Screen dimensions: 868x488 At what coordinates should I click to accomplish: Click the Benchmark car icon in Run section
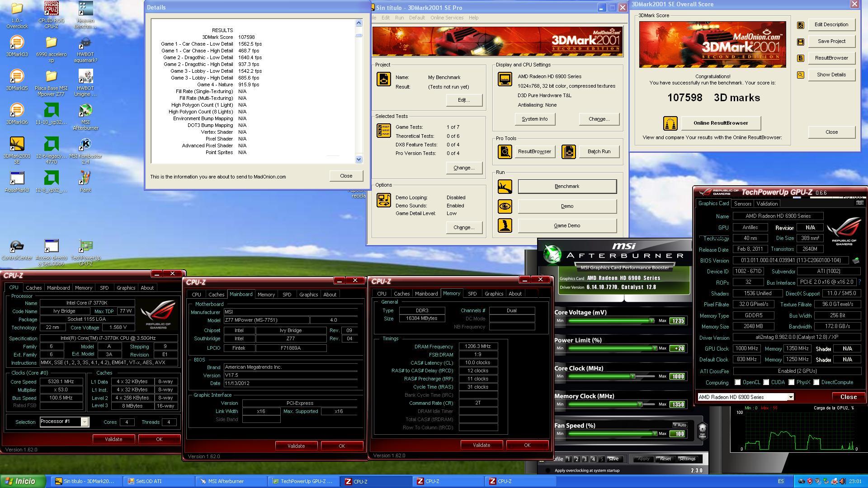pos(505,186)
